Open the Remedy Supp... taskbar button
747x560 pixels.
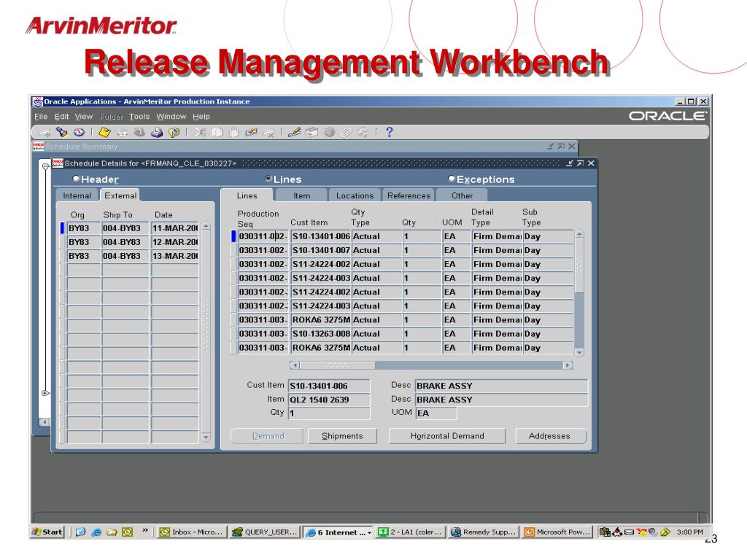484,532
